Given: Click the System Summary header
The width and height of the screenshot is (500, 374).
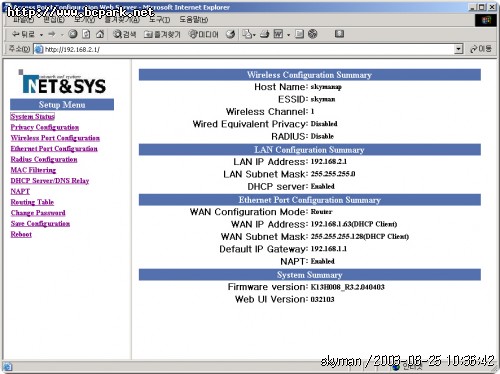Looking at the screenshot, I should point(310,275).
